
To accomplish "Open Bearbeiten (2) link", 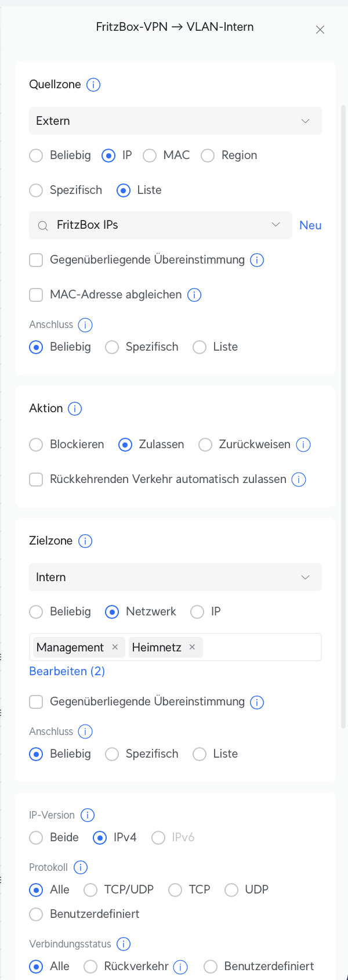I will click(67, 671).
